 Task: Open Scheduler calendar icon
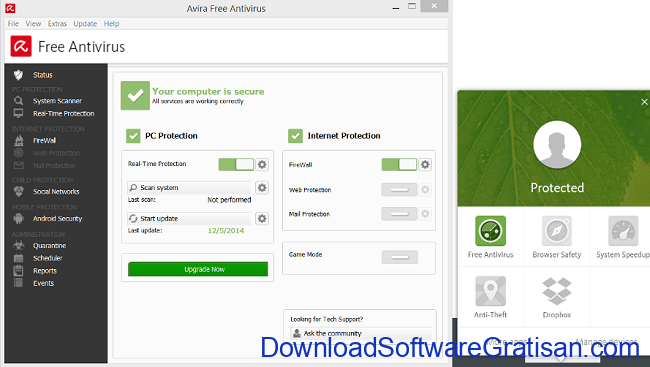[x=18, y=258]
